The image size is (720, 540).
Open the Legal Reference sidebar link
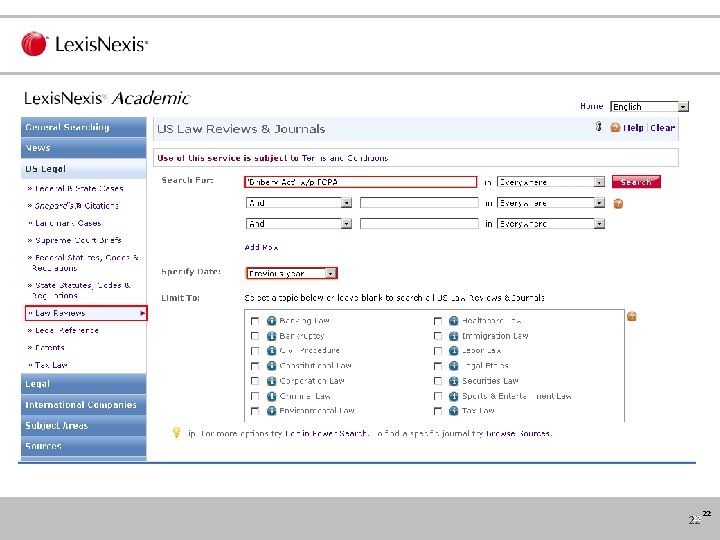[x=67, y=330]
